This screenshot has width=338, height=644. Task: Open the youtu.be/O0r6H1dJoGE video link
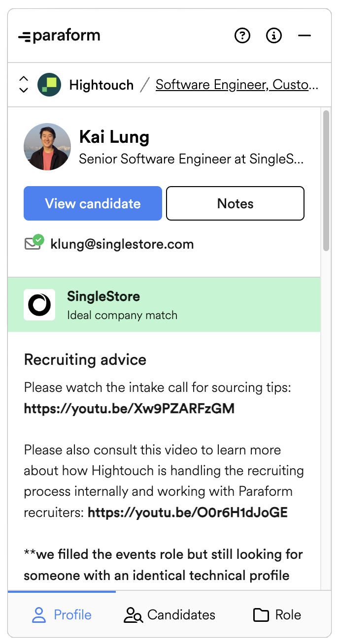point(188,513)
